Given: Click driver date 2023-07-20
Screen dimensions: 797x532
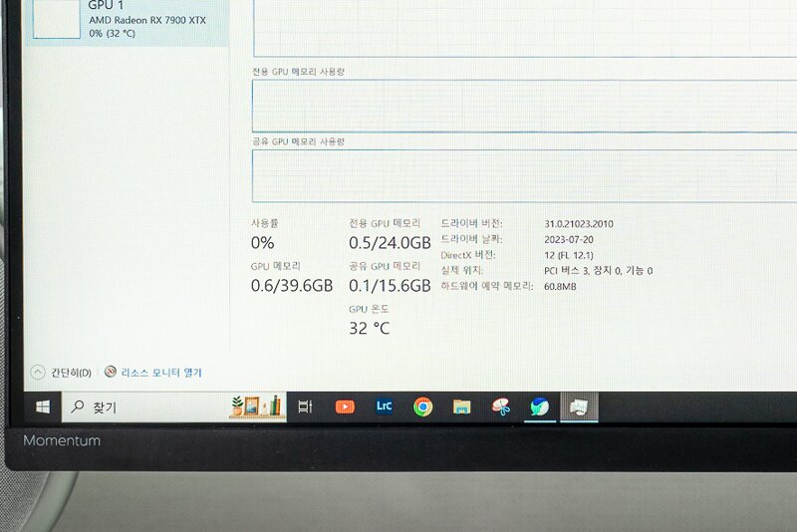Looking at the screenshot, I should point(569,240).
